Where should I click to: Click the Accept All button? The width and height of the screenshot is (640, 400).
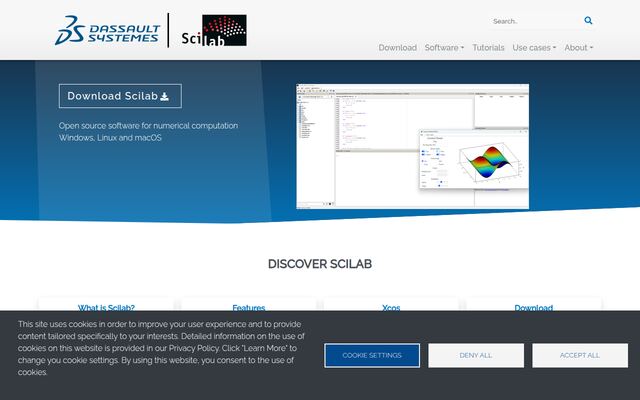click(x=580, y=356)
